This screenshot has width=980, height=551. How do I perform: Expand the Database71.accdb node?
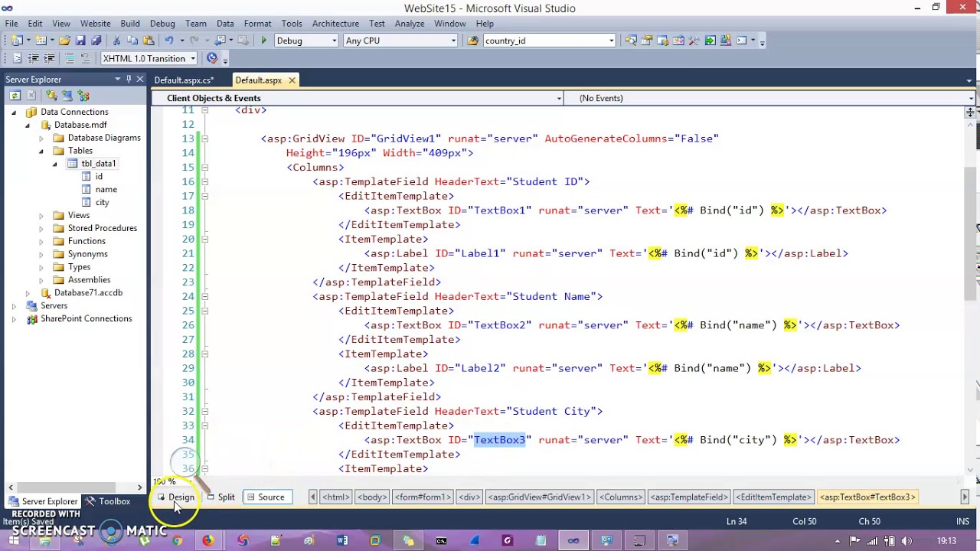click(28, 292)
